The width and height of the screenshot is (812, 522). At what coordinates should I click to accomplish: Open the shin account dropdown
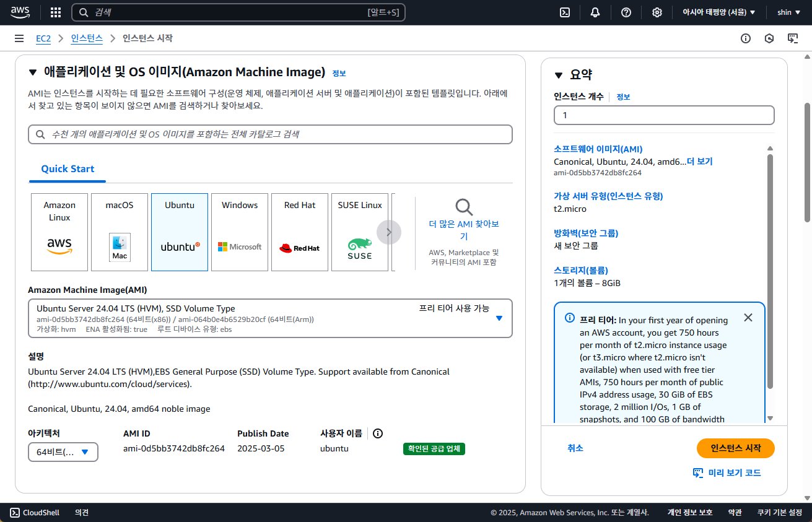click(x=788, y=12)
